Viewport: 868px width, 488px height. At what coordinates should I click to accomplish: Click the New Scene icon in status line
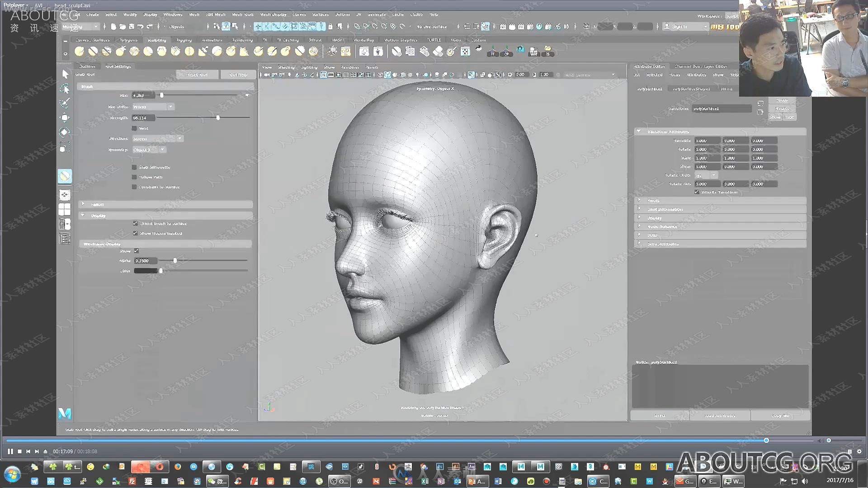(x=113, y=27)
